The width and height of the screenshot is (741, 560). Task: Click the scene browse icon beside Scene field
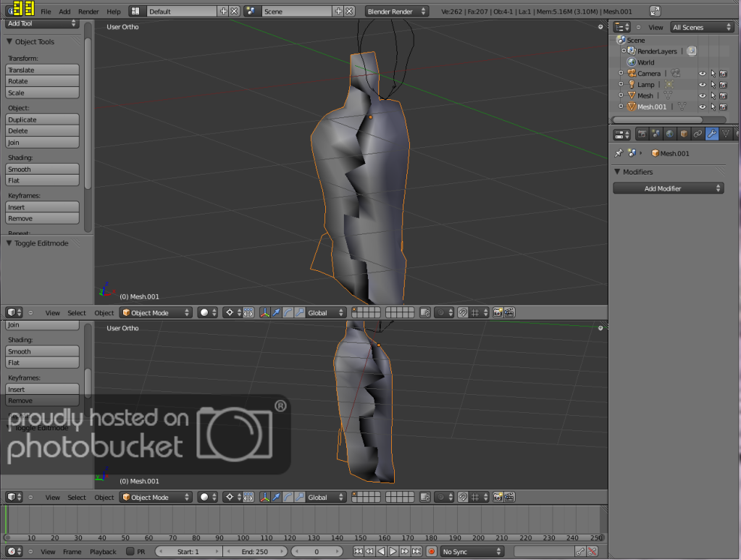coord(251,12)
